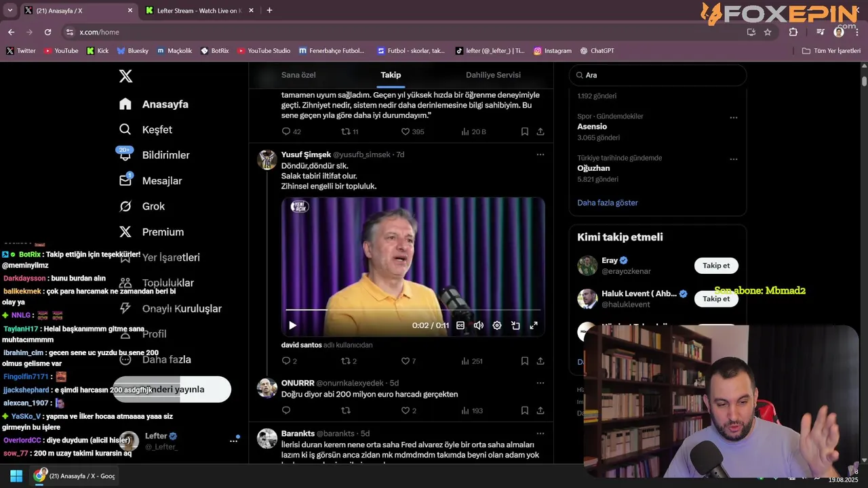The width and height of the screenshot is (868, 488).
Task: Open Oğuzhan trending topic
Action: coord(593,168)
